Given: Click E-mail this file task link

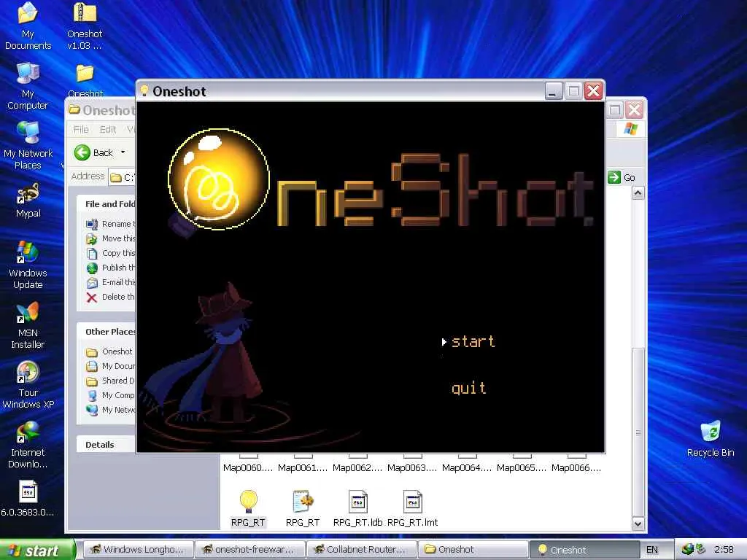Looking at the screenshot, I should point(111,282).
